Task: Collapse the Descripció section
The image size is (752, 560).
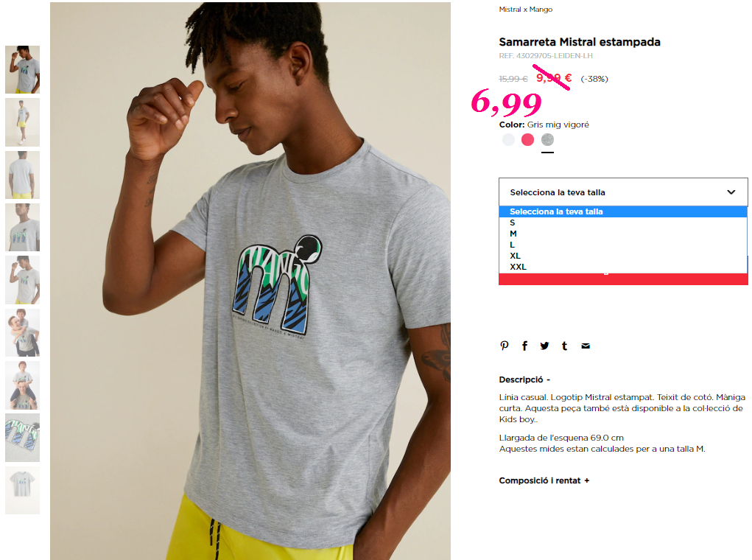Action: [524, 379]
